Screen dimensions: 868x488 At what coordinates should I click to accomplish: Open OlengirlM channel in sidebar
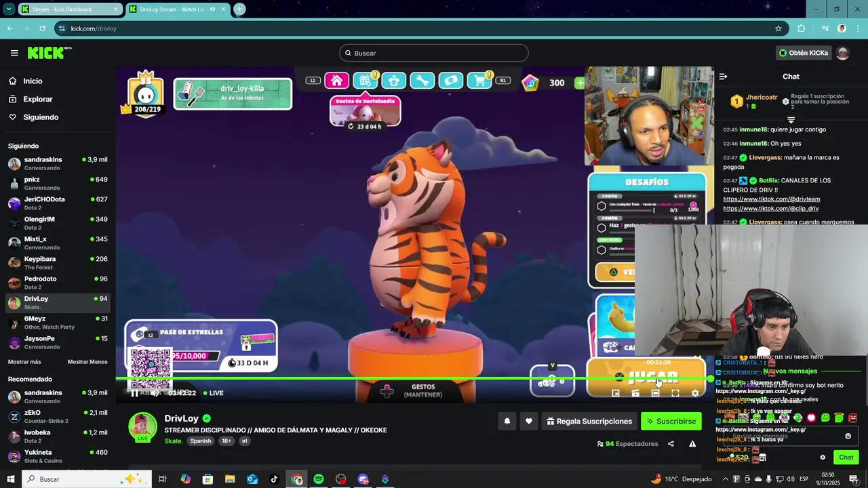57,223
